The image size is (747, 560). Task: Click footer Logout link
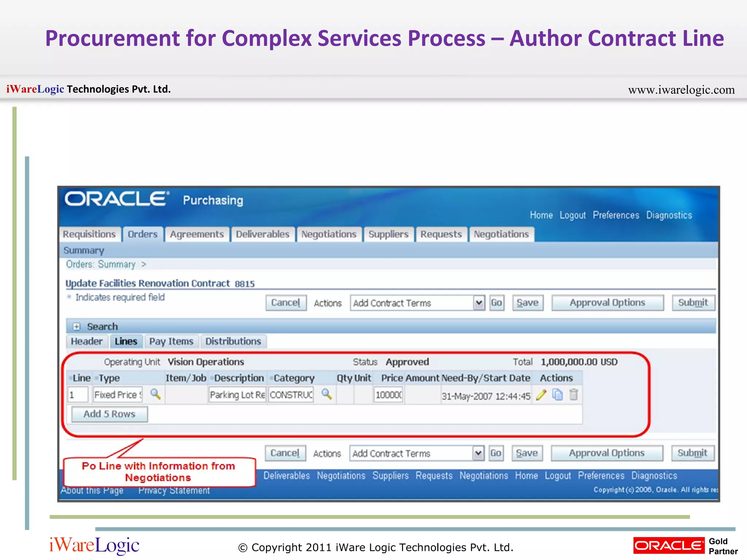pyautogui.click(x=558, y=476)
